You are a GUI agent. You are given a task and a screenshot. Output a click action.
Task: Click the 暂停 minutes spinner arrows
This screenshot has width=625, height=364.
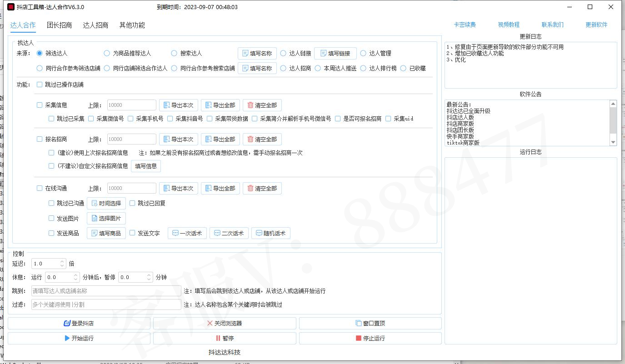pos(149,277)
